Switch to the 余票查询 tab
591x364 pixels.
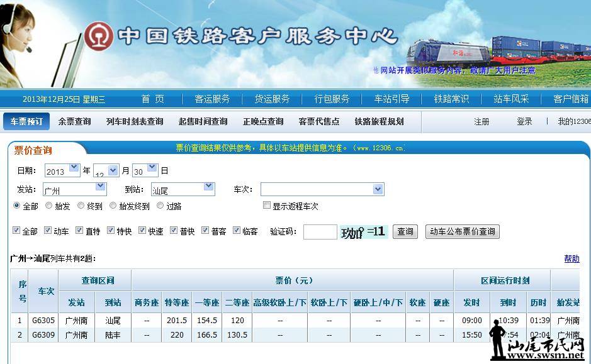click(x=75, y=121)
